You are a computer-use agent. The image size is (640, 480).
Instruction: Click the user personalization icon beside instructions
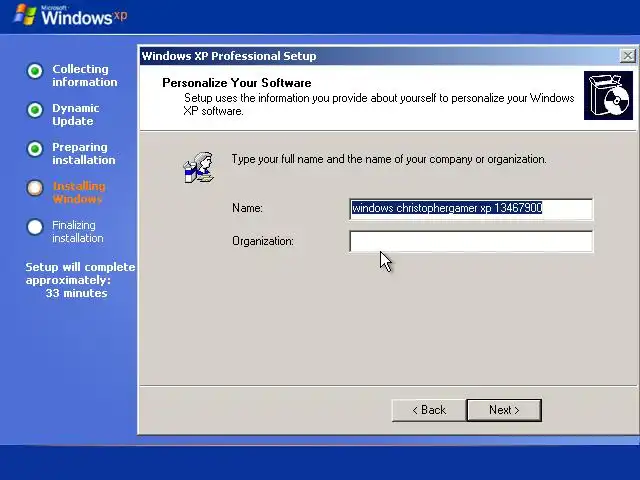pyautogui.click(x=199, y=167)
